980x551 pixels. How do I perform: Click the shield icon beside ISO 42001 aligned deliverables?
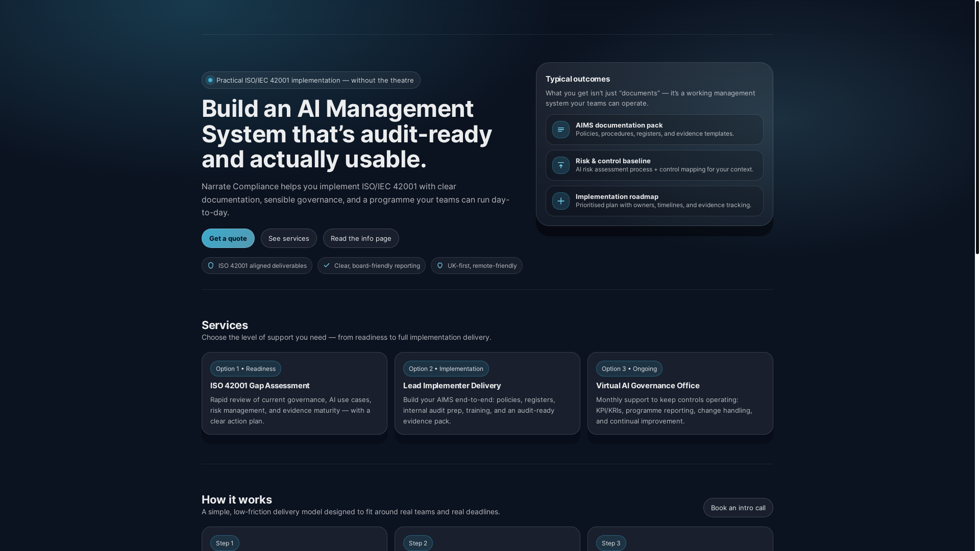point(211,266)
